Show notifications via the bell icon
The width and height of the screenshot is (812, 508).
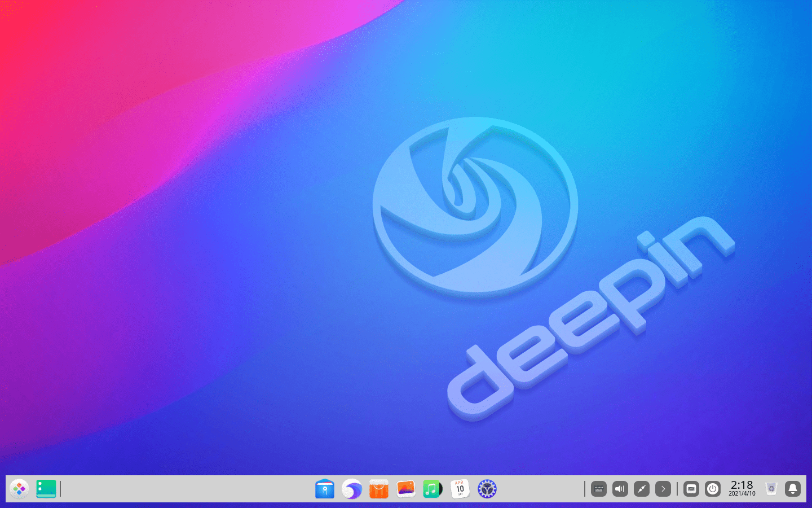pyautogui.click(x=793, y=489)
